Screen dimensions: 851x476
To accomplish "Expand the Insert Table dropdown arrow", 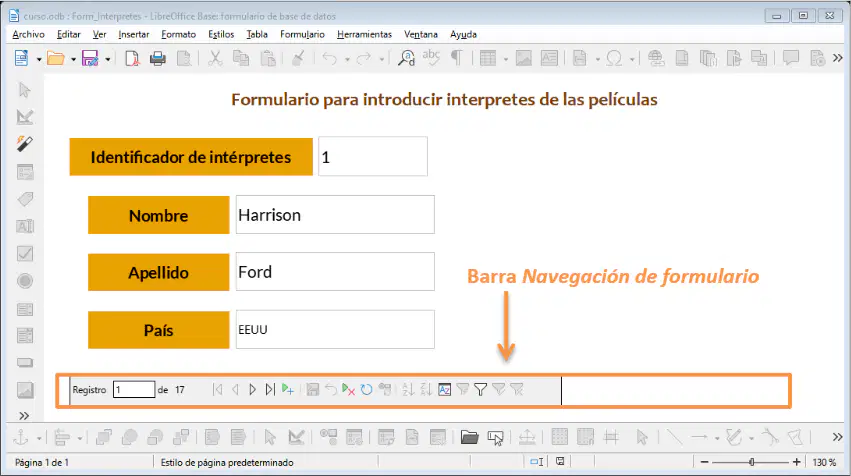I will 505,59.
